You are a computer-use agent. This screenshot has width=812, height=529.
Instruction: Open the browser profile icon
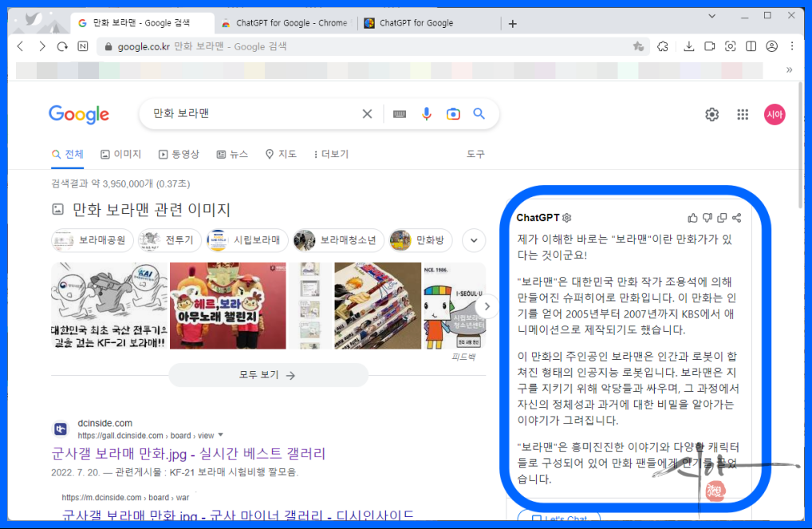coord(771,46)
